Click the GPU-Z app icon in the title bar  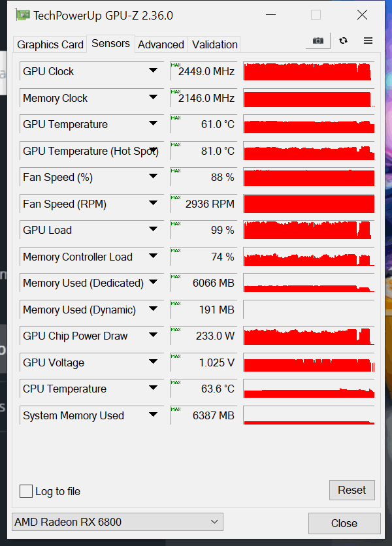point(23,15)
